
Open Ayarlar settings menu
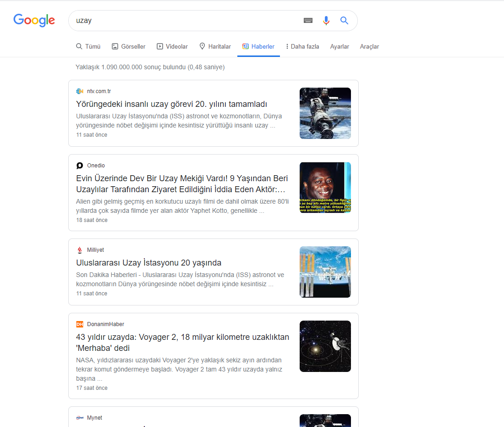340,47
